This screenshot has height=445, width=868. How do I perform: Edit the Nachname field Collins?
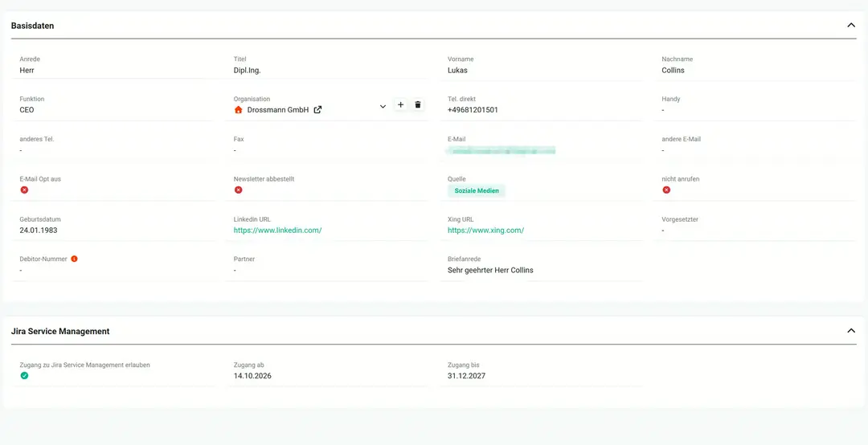674,71
